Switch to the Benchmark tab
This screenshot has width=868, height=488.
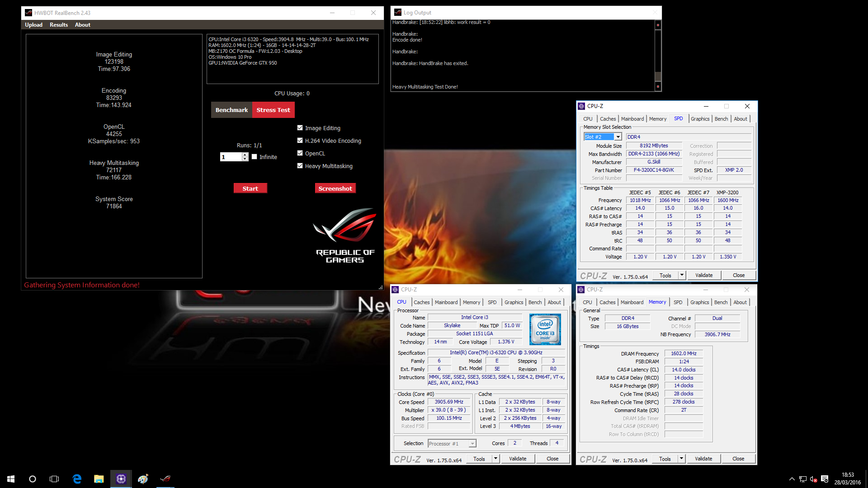coord(231,110)
